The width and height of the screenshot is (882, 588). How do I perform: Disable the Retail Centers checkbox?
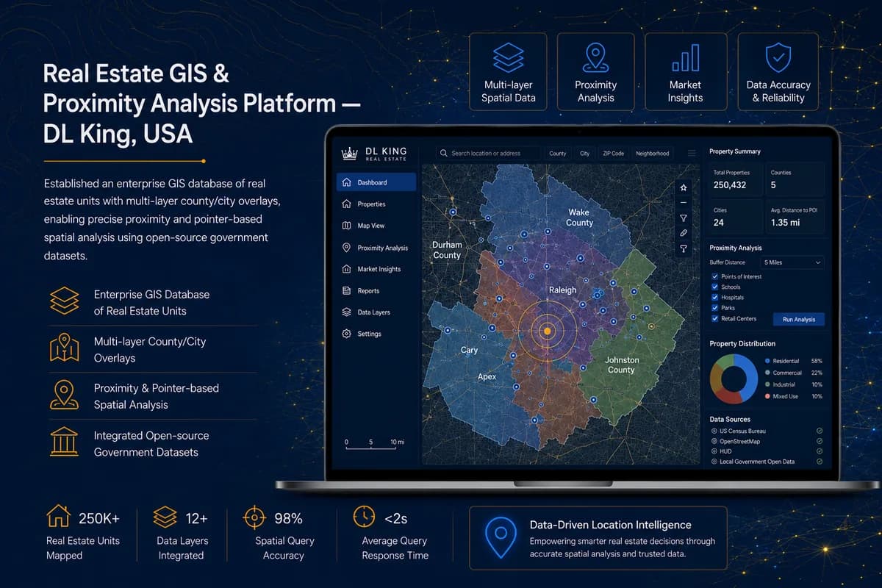[x=715, y=319]
